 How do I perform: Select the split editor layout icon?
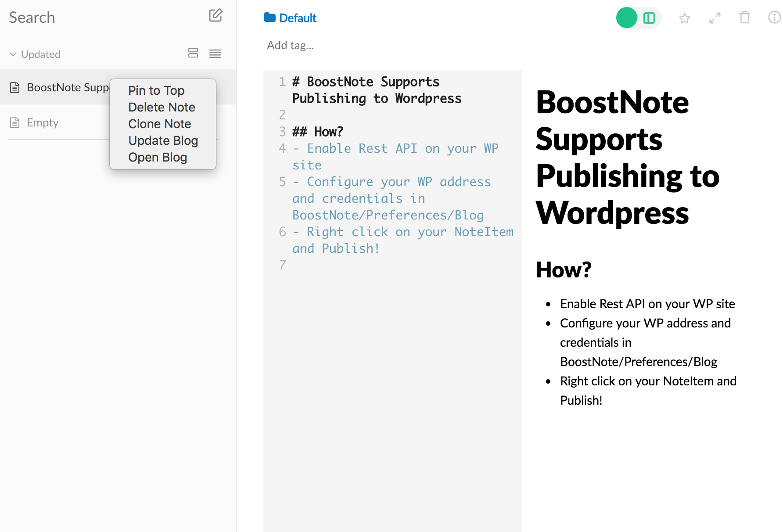click(x=649, y=18)
